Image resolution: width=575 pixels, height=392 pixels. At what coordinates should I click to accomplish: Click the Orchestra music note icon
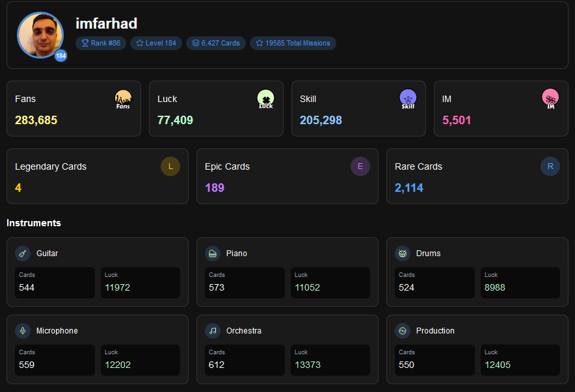point(213,331)
